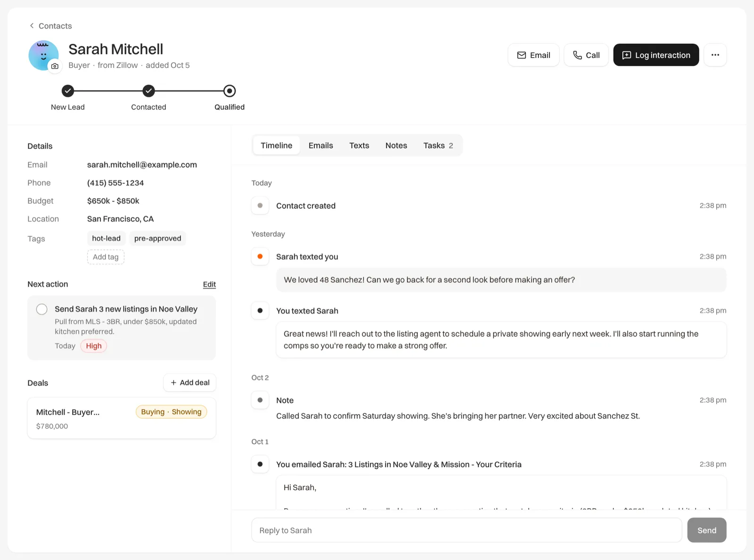Click the phone number (415) 555-1234
Viewport: 754px width, 560px height.
coord(115,183)
